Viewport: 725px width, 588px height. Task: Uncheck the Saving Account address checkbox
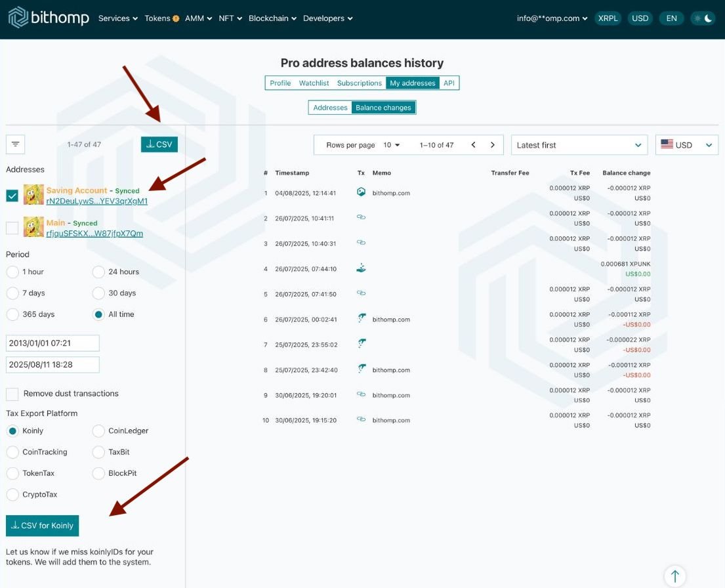click(12, 196)
